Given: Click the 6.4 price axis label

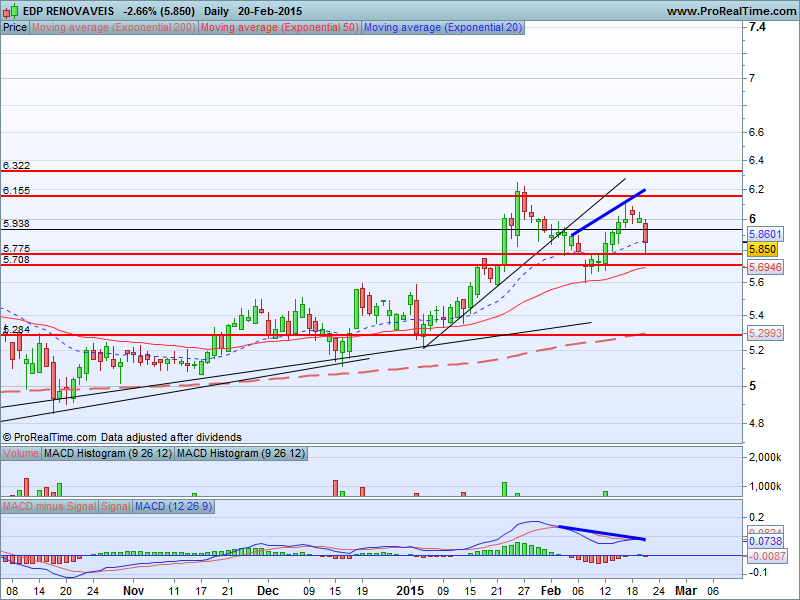Looking at the screenshot, I should (756, 160).
